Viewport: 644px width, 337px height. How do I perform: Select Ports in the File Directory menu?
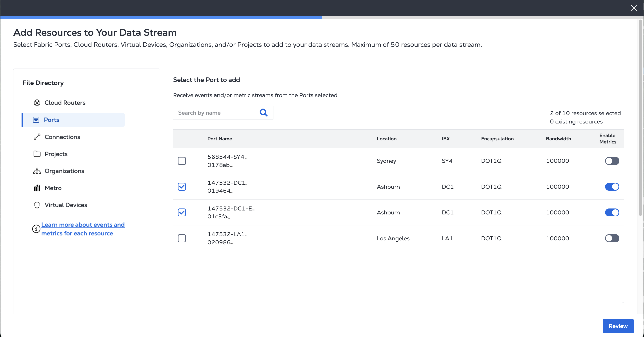pos(51,120)
